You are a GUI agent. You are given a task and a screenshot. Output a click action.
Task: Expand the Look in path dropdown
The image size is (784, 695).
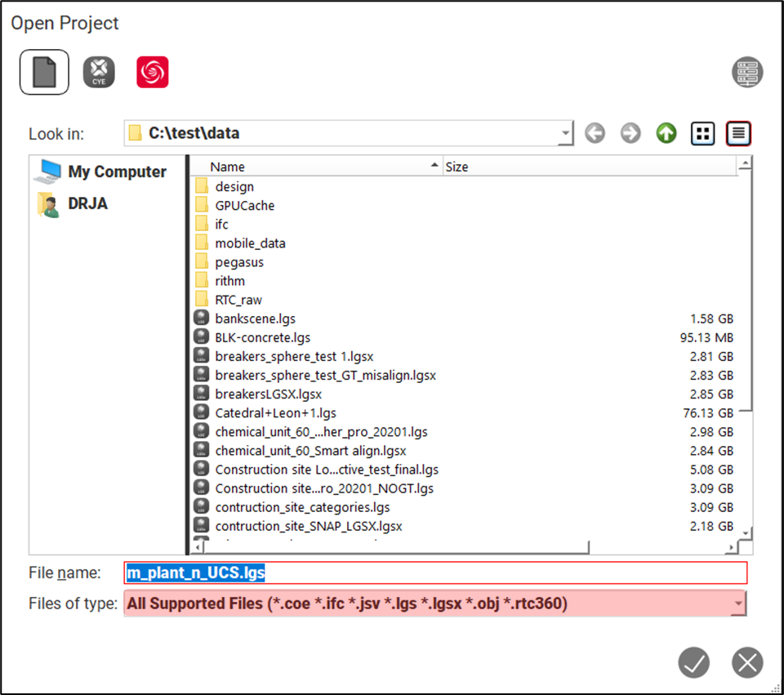(x=567, y=133)
